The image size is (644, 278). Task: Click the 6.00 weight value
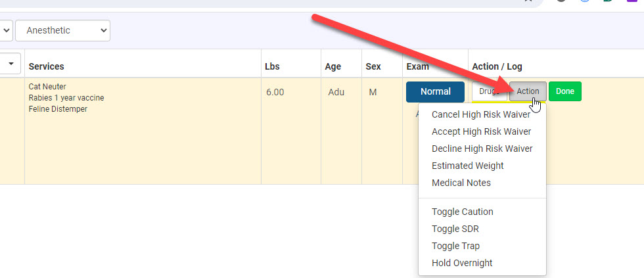coord(275,92)
